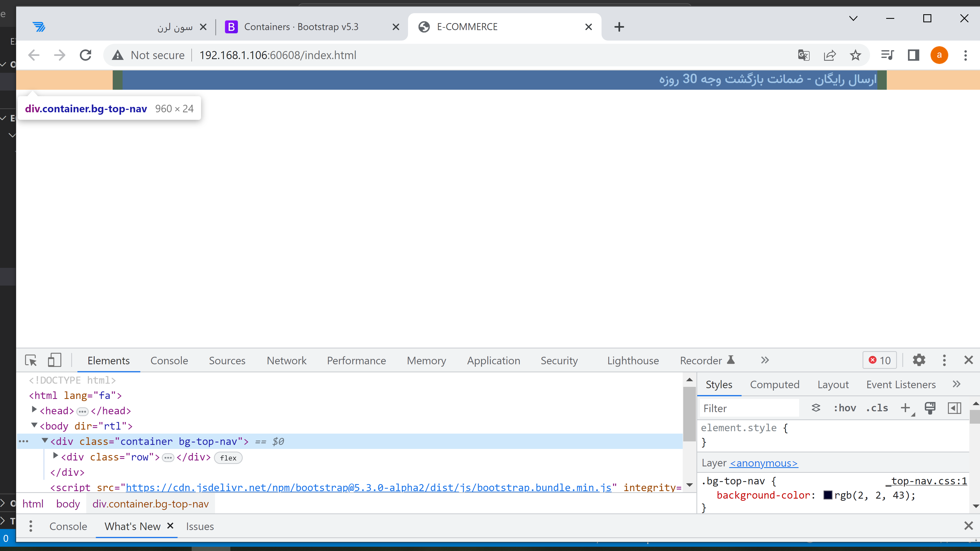Bookmark this page with the star

click(856, 55)
